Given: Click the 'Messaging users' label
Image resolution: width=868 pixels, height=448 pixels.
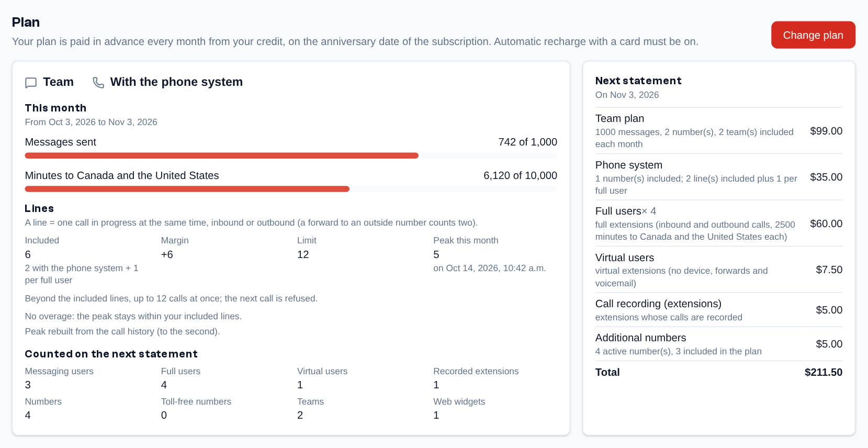Looking at the screenshot, I should pyautogui.click(x=59, y=371).
